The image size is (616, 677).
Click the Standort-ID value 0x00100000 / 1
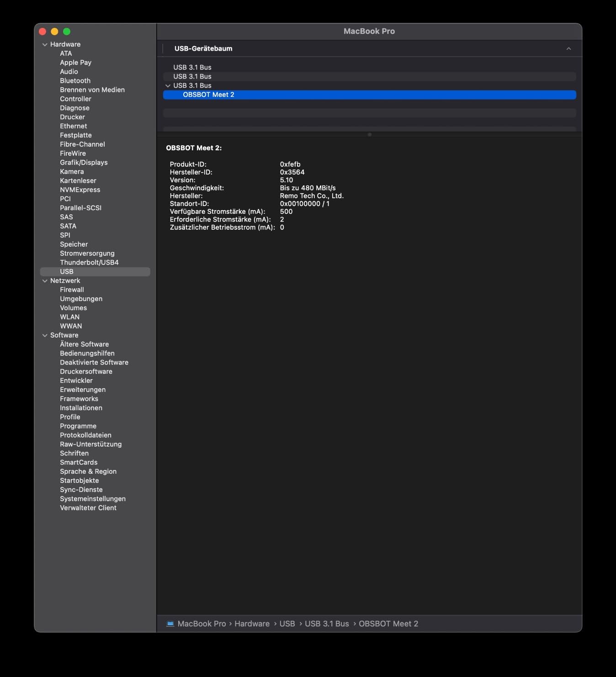pos(304,204)
